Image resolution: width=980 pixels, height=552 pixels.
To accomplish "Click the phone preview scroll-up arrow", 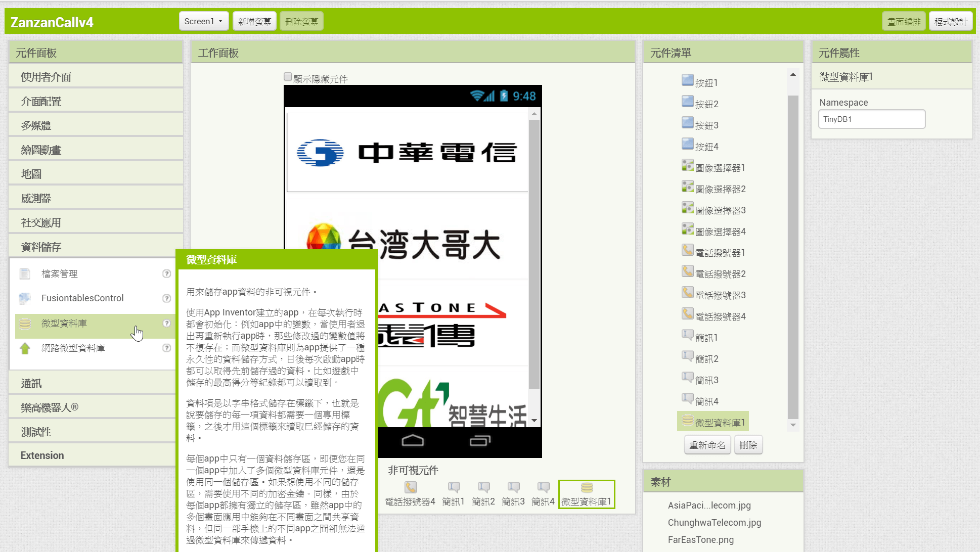I will 534,114.
